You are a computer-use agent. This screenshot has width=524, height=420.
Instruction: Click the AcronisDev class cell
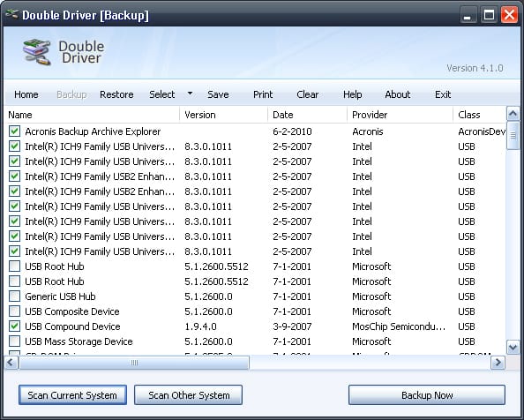click(x=482, y=131)
